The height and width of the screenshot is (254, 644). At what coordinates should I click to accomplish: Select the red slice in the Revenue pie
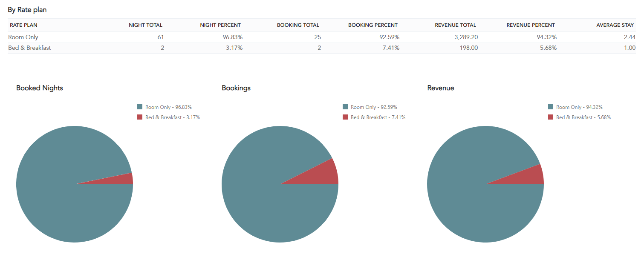[x=531, y=177]
